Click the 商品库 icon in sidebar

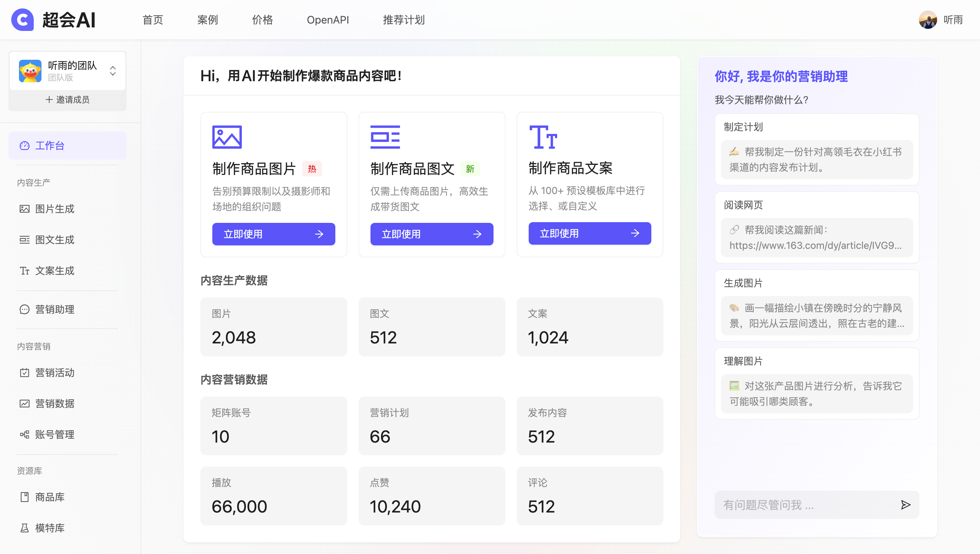point(24,497)
